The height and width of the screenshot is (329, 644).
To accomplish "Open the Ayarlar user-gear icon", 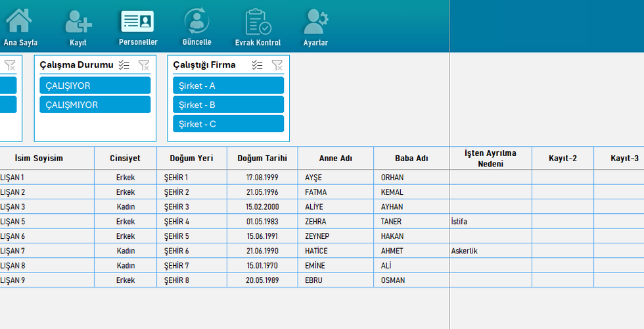I will tap(315, 21).
